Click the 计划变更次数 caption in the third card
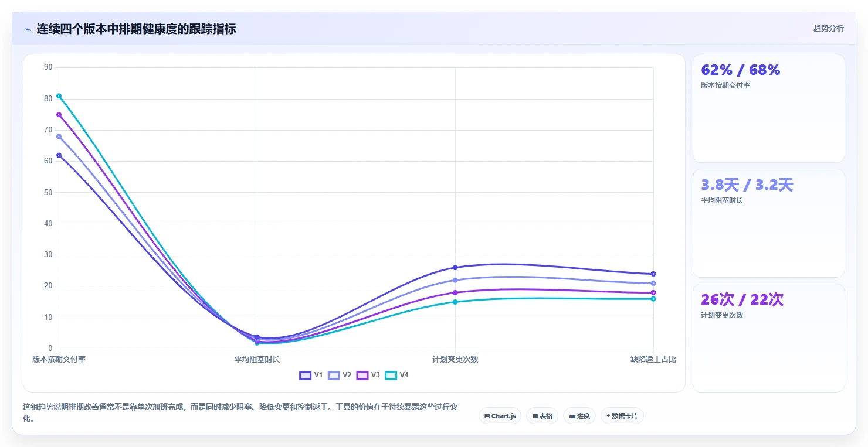Screen dimensions: 868x447 coord(722,315)
